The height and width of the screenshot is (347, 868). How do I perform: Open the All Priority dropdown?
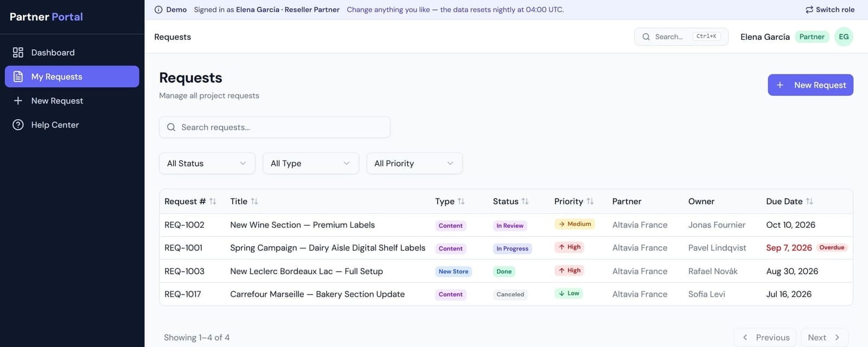[414, 163]
